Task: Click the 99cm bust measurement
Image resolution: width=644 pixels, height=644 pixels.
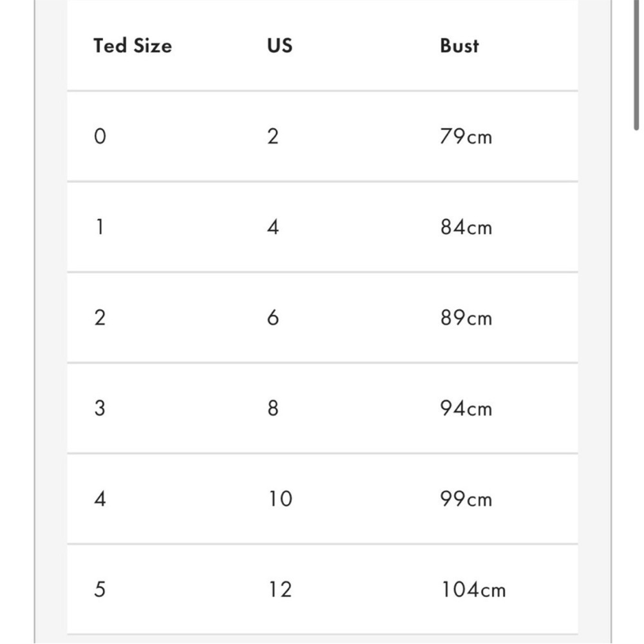Action: click(466, 499)
